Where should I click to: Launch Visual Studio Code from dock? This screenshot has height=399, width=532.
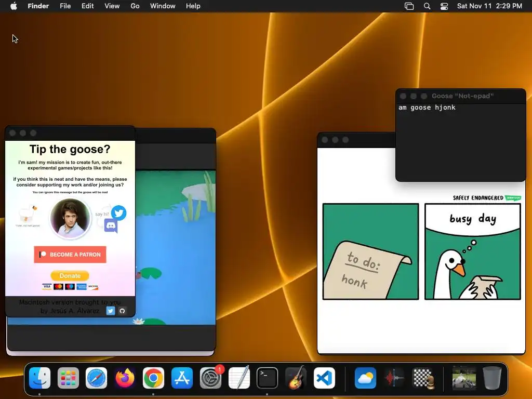(324, 378)
